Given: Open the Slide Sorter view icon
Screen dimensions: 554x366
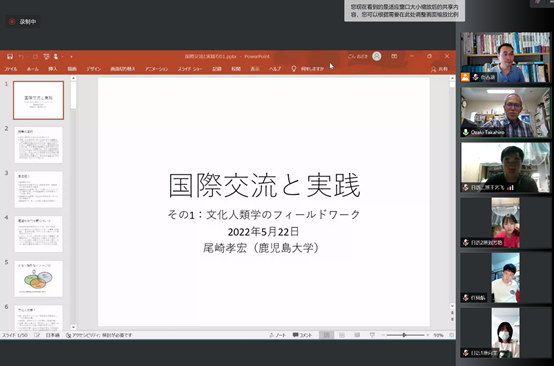Looking at the screenshot, I should pos(342,335).
